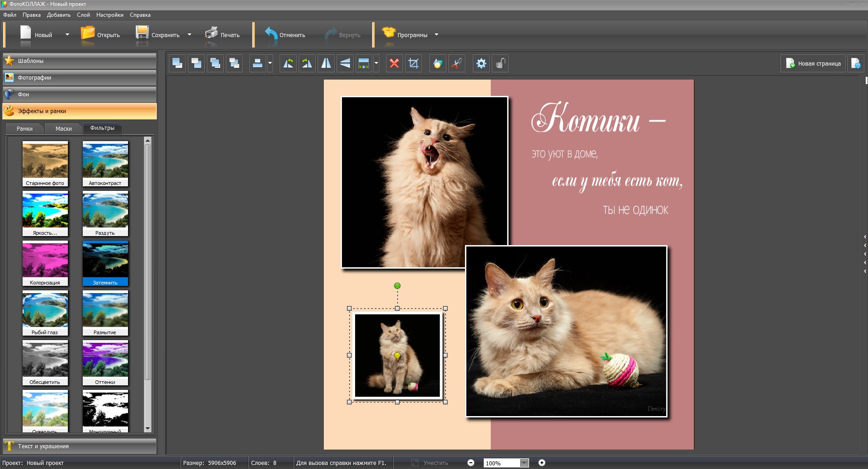Apply the Старинное фото filter

pos(45,164)
